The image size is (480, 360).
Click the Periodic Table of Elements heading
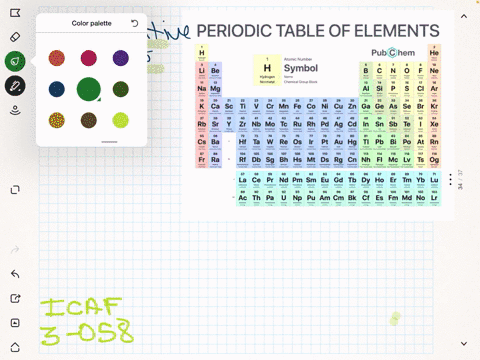(318, 31)
